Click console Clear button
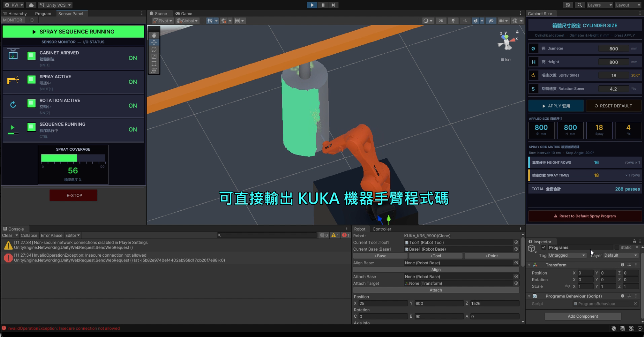Viewport: 644px width, 337px height. 7,236
